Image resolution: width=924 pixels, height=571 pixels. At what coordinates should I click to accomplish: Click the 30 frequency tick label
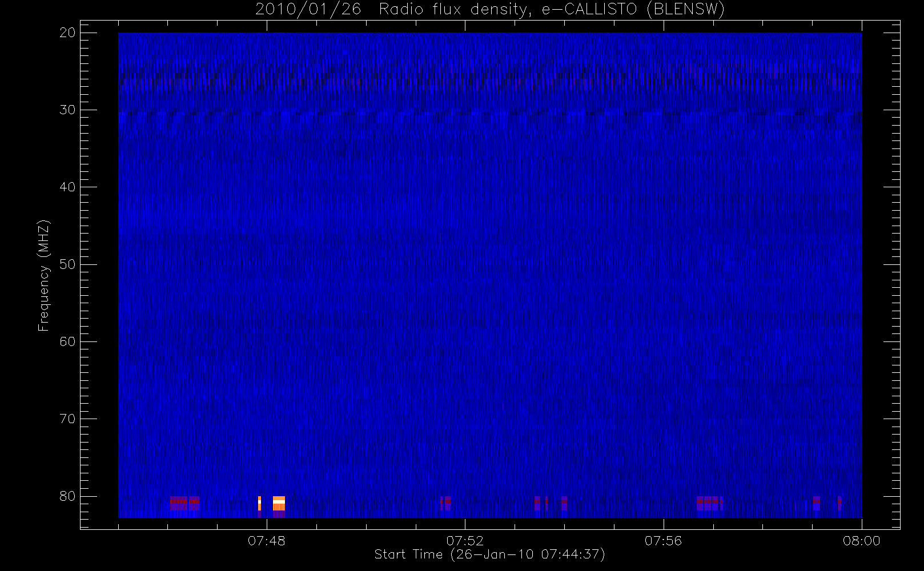tap(67, 110)
